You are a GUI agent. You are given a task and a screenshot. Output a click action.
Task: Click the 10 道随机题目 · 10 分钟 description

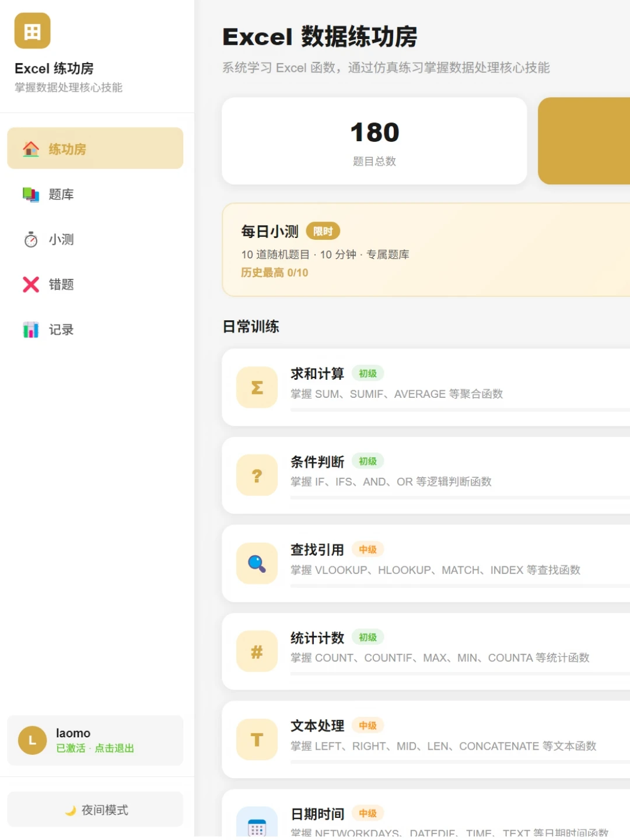(x=325, y=254)
